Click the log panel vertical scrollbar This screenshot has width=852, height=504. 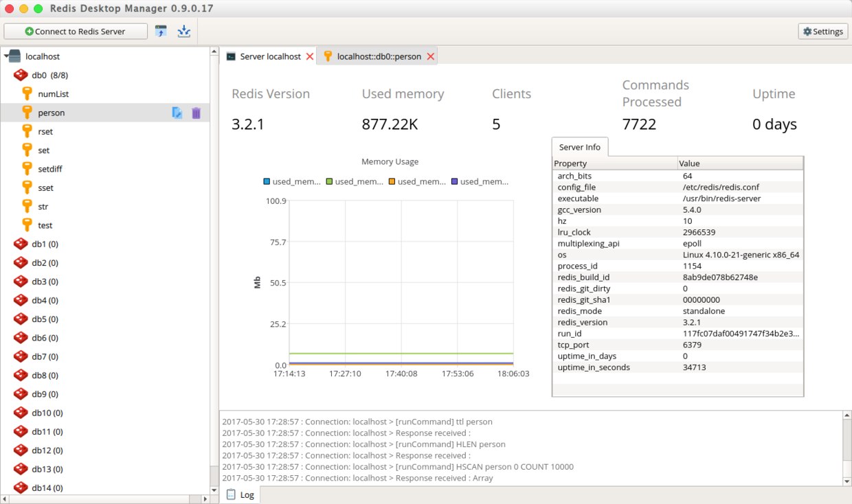[x=847, y=448]
